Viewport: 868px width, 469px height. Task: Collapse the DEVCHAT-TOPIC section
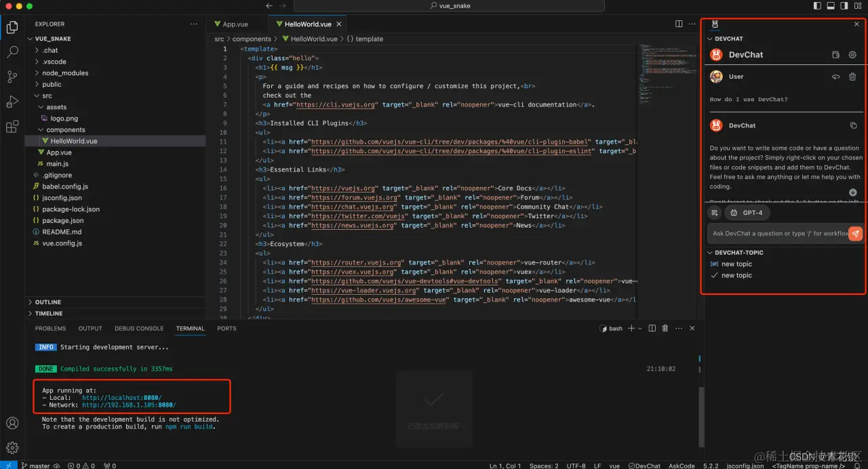point(785,253)
